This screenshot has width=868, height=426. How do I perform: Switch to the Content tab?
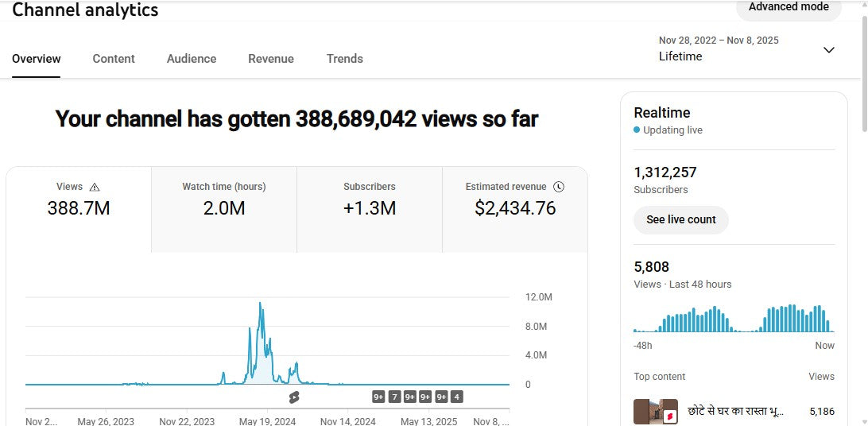(114, 59)
